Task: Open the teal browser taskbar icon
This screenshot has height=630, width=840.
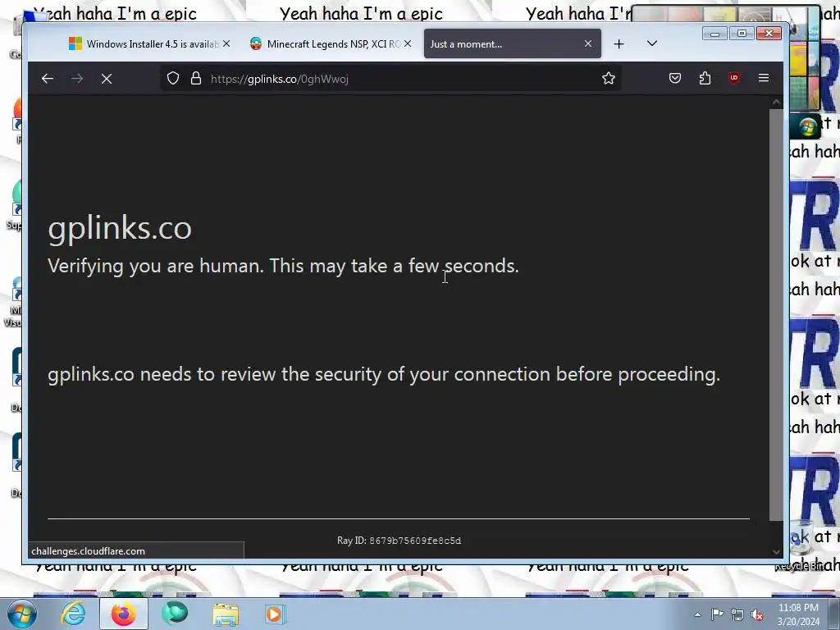Action: click(x=175, y=614)
